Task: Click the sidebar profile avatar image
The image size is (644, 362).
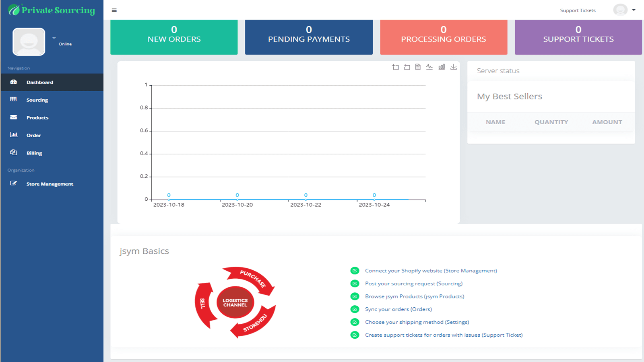Action: [29, 42]
